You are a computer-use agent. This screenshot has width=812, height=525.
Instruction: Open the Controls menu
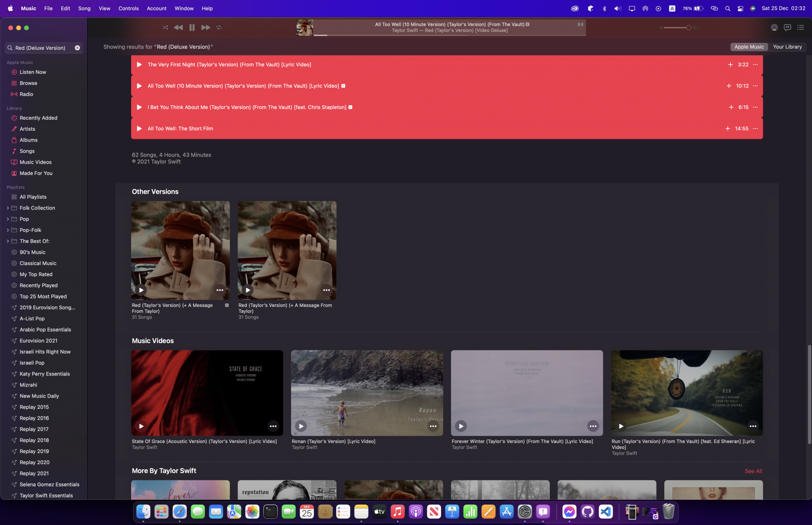point(128,9)
